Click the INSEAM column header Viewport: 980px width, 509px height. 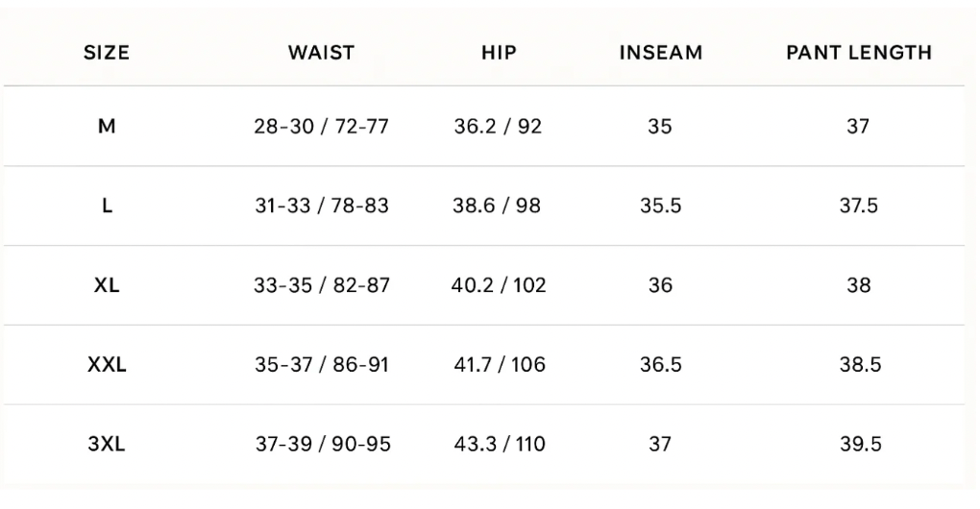tap(659, 54)
